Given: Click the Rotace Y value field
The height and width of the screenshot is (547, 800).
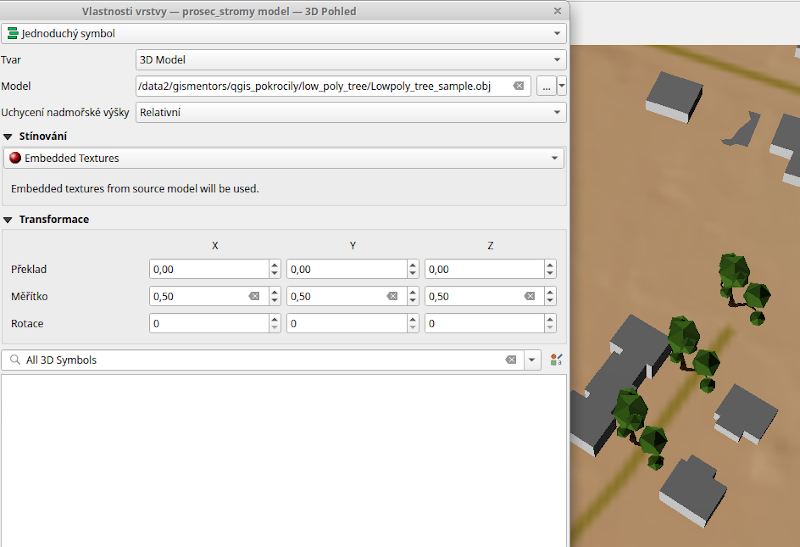Looking at the screenshot, I should click(347, 323).
